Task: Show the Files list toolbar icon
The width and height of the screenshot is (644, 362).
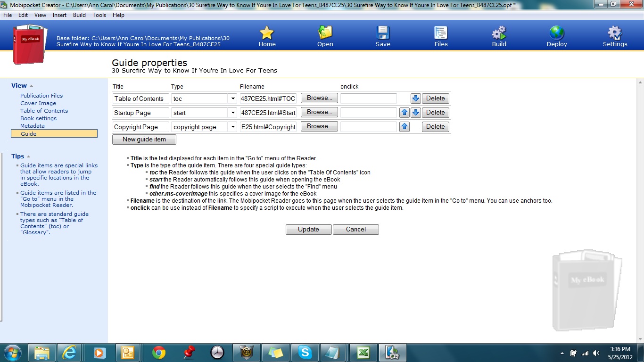Action: (441, 33)
